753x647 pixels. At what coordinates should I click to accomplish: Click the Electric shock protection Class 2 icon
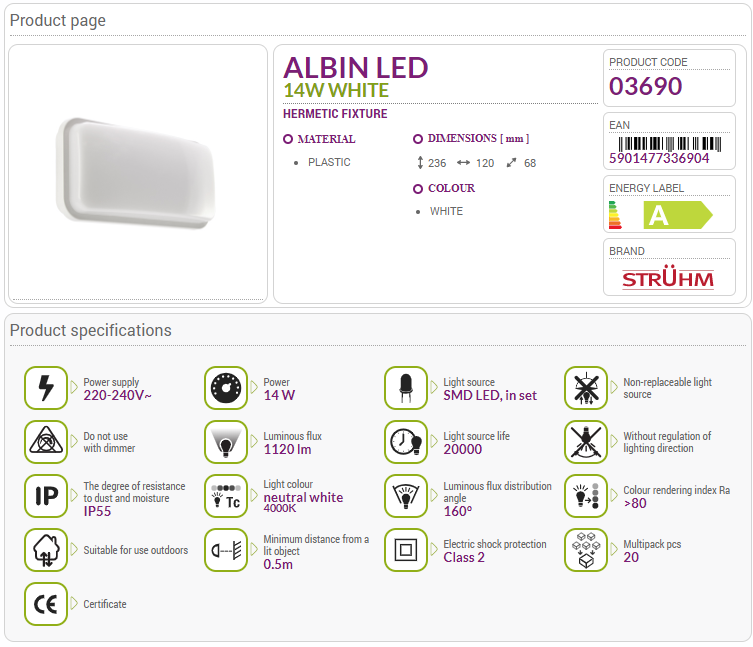406,549
